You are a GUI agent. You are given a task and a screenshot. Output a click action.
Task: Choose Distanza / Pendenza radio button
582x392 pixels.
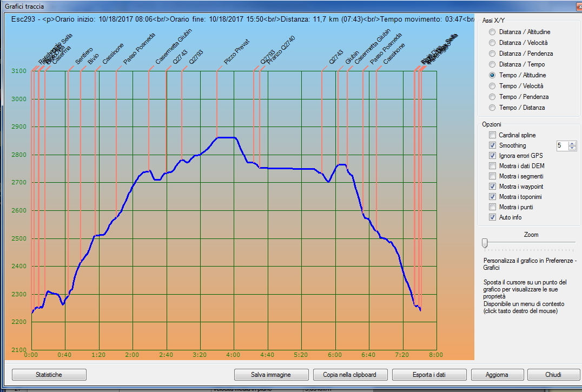click(492, 54)
